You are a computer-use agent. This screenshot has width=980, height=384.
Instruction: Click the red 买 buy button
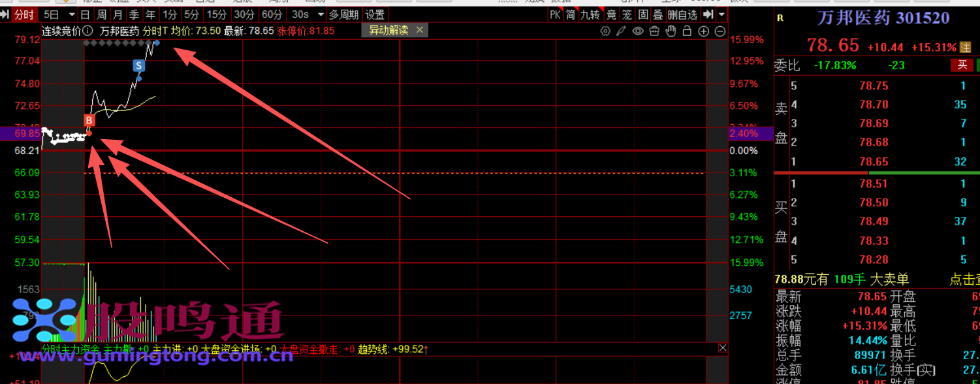tap(962, 65)
